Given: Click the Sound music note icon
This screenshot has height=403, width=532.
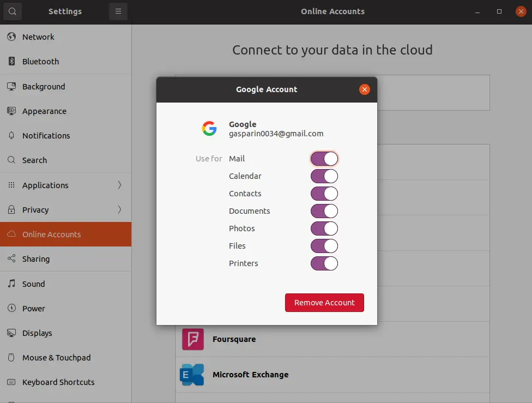Looking at the screenshot, I should click(x=11, y=284).
